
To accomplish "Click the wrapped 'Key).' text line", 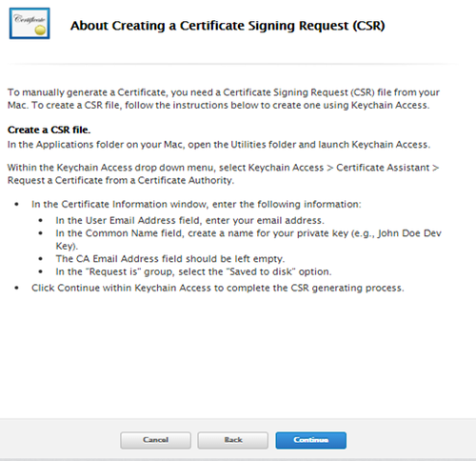I will pos(67,246).
